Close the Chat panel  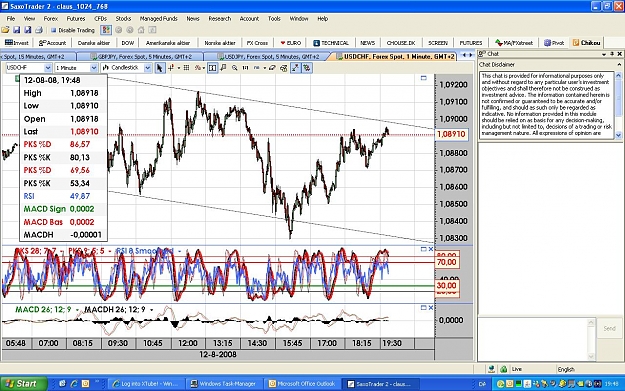[619, 54]
